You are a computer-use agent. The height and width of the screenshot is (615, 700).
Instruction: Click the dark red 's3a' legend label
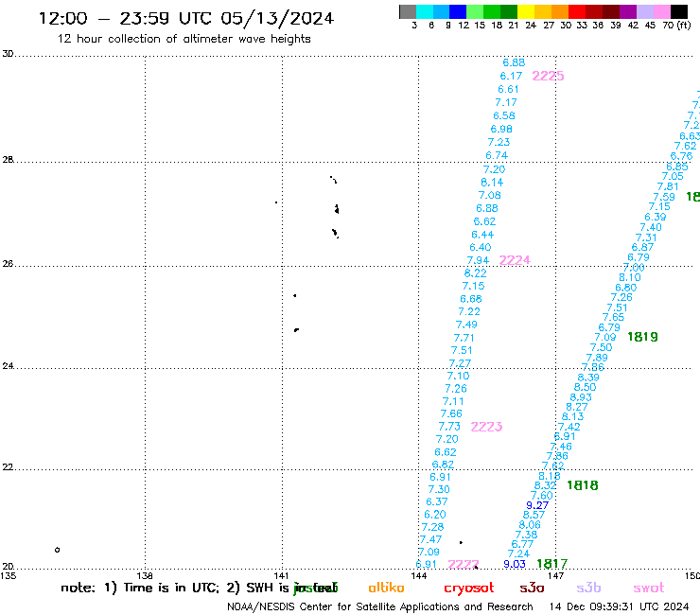tap(532, 588)
